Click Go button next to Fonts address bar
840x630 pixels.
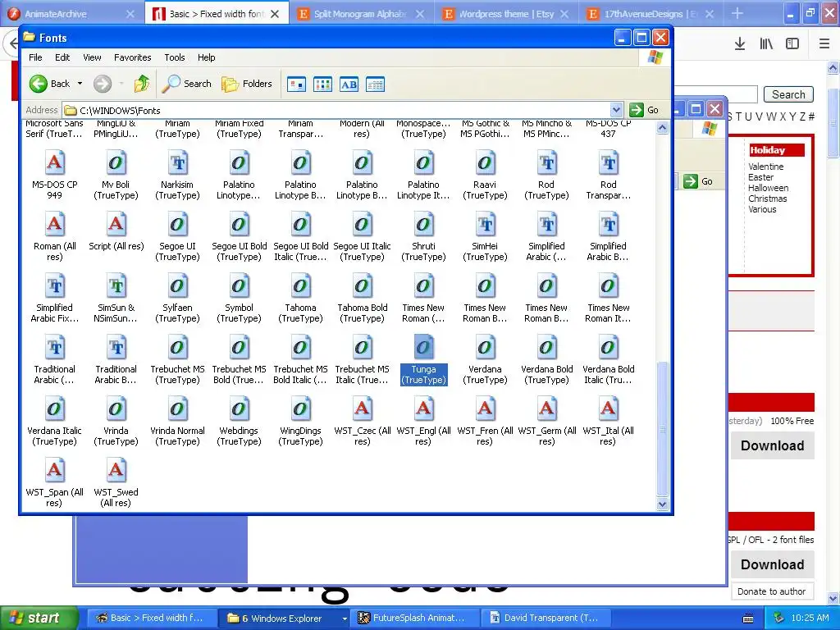pyautogui.click(x=645, y=110)
